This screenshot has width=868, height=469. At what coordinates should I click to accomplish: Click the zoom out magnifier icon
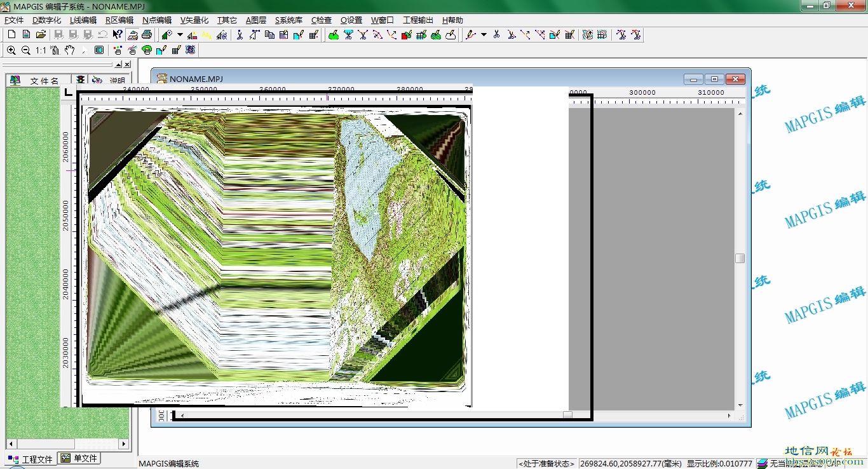[26, 50]
